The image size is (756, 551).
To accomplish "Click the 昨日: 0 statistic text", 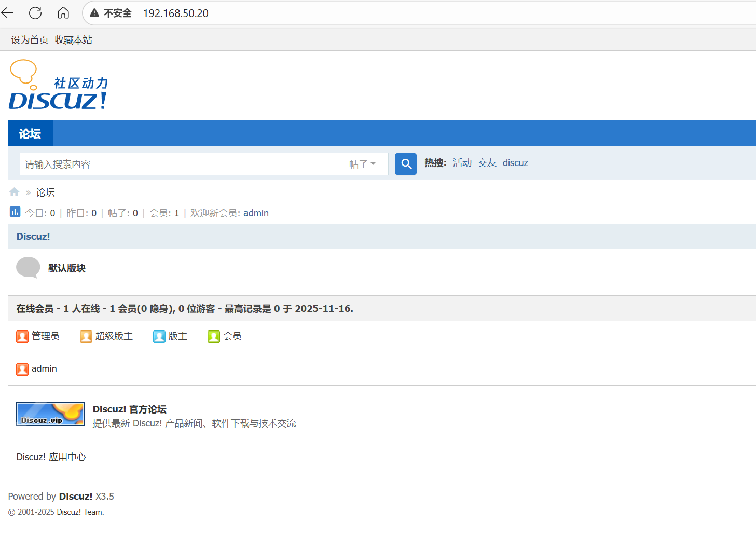I will 81,213.
